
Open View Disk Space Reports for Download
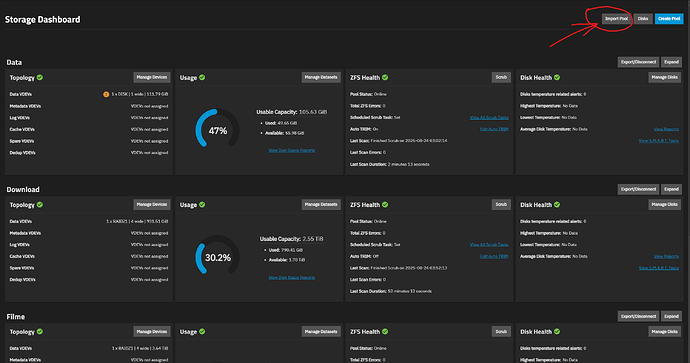coord(292,278)
